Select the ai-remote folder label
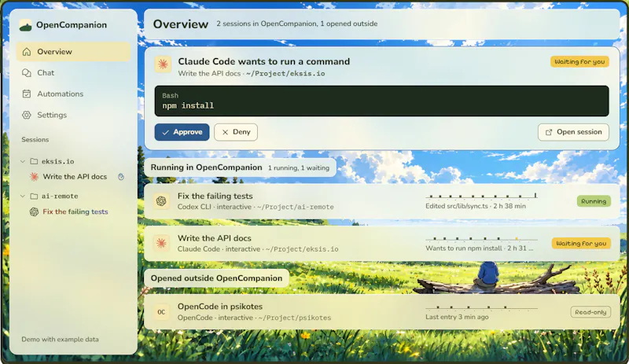The width and height of the screenshot is (629, 364). pyautogui.click(x=60, y=197)
